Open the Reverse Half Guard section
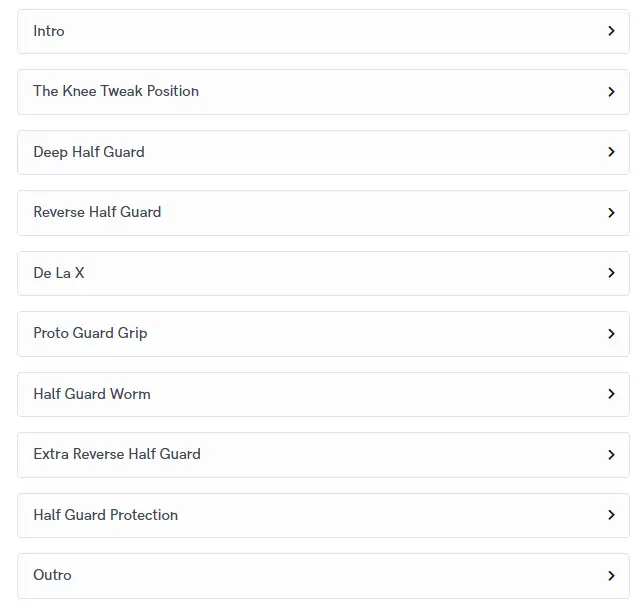Viewport: 642px width, 616px height. point(97,212)
